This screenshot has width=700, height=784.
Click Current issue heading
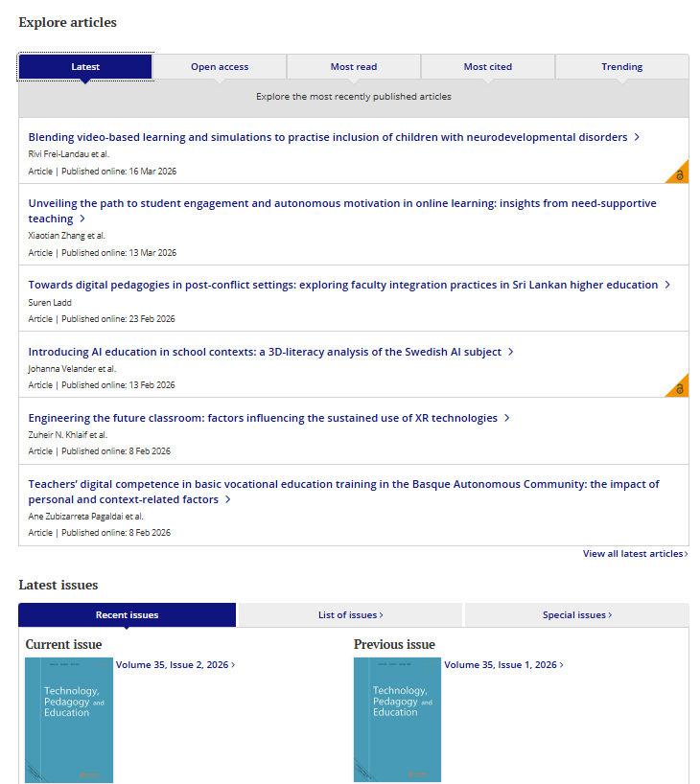pyautogui.click(x=63, y=644)
